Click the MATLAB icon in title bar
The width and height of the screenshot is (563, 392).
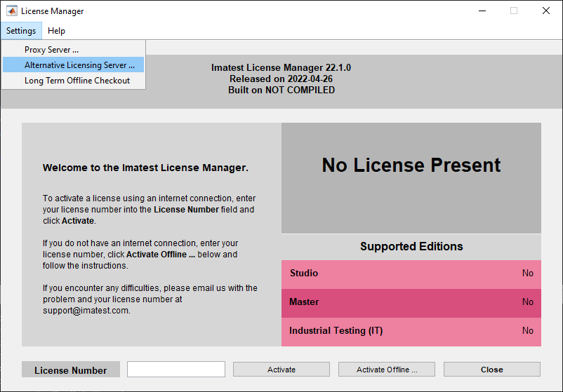tap(11, 11)
